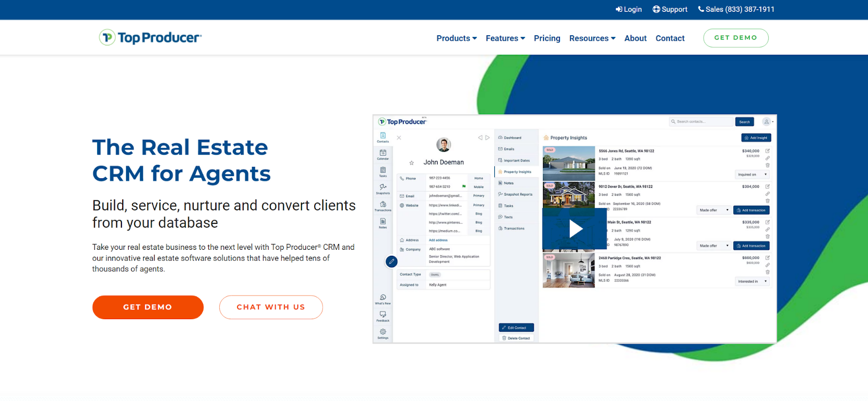Click the listing address "9012 Dover Dr, Seattle, WA 98122"

[x=626, y=186]
